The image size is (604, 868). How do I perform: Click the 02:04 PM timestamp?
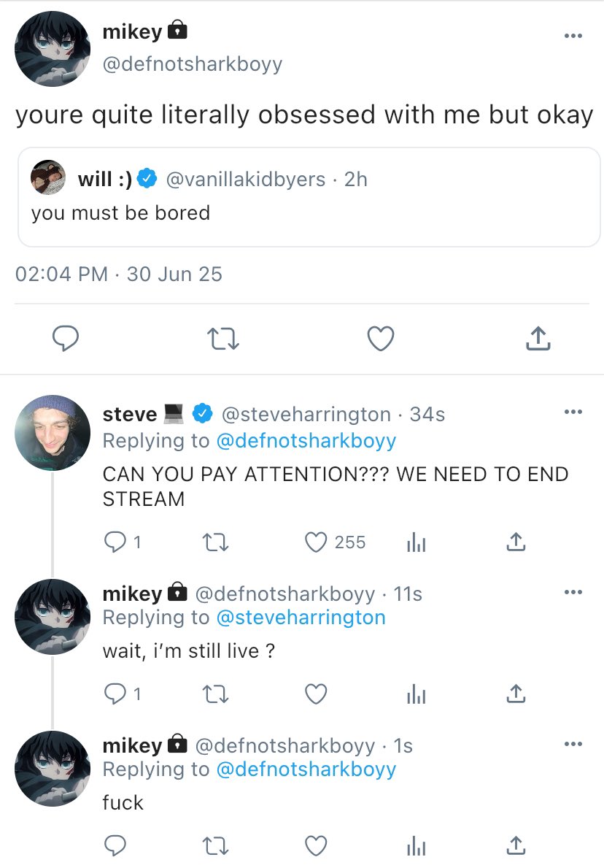[61, 274]
